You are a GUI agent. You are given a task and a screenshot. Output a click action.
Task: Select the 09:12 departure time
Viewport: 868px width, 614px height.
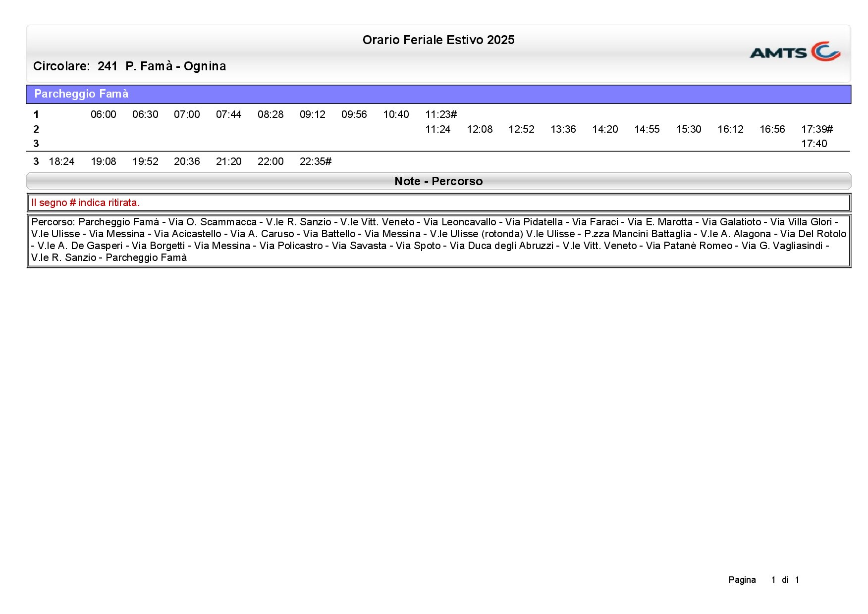[x=313, y=114]
